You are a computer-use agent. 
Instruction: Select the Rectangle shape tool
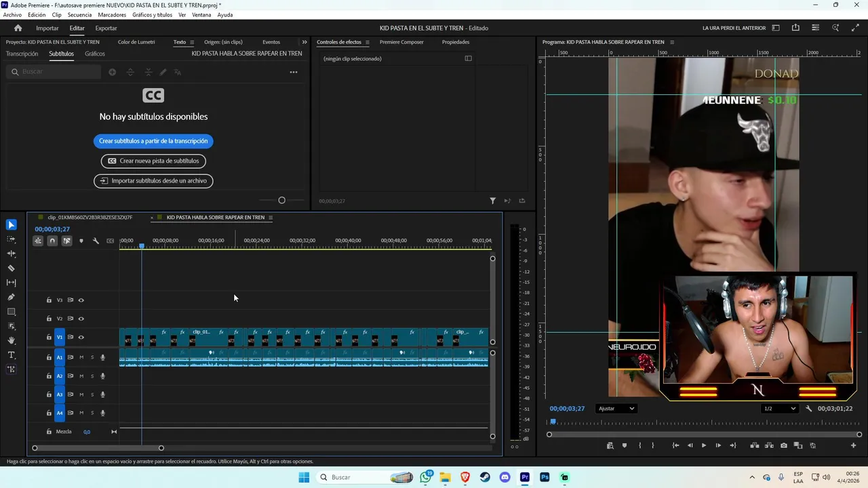click(12, 312)
